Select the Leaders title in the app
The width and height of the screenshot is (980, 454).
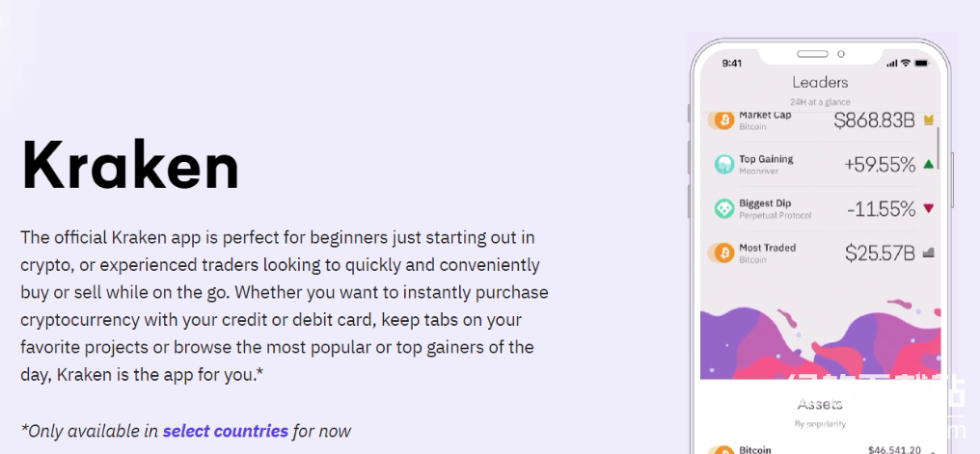(820, 83)
